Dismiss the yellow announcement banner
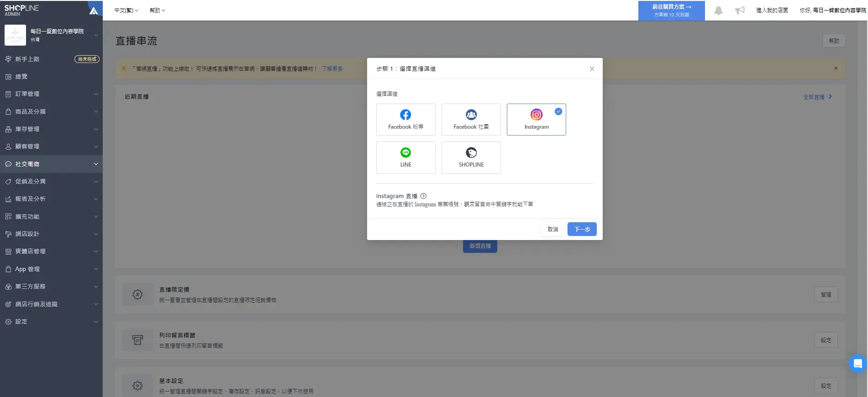Viewport: 868px width, 397px height. (x=836, y=68)
